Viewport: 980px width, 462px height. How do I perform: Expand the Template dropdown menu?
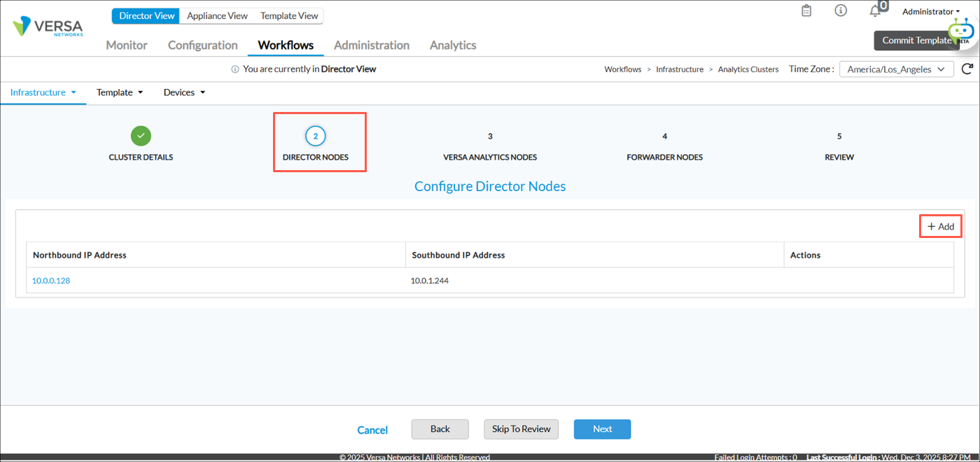pos(119,92)
